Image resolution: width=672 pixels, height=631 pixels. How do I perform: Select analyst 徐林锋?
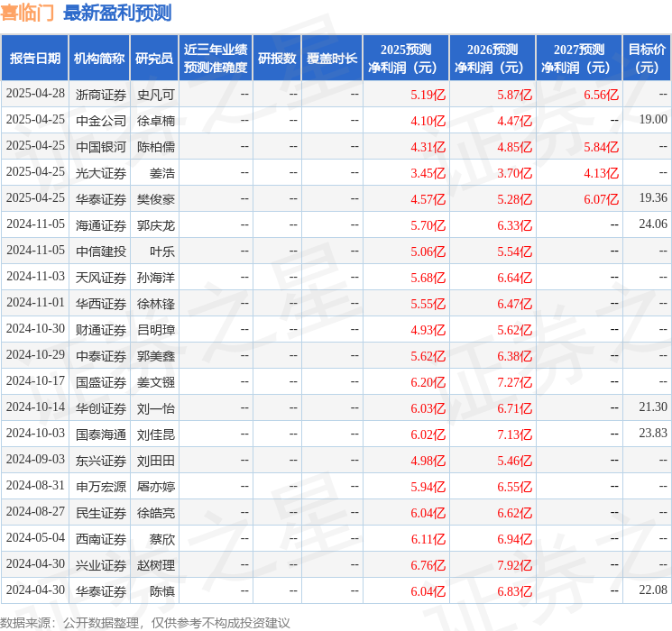[156, 304]
